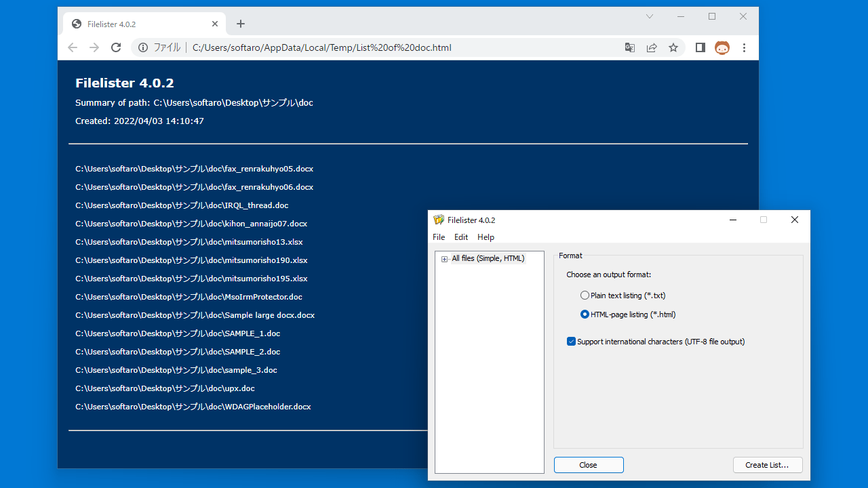Click the site info icon in address bar
This screenshot has width=868, height=488.
pyautogui.click(x=143, y=47)
